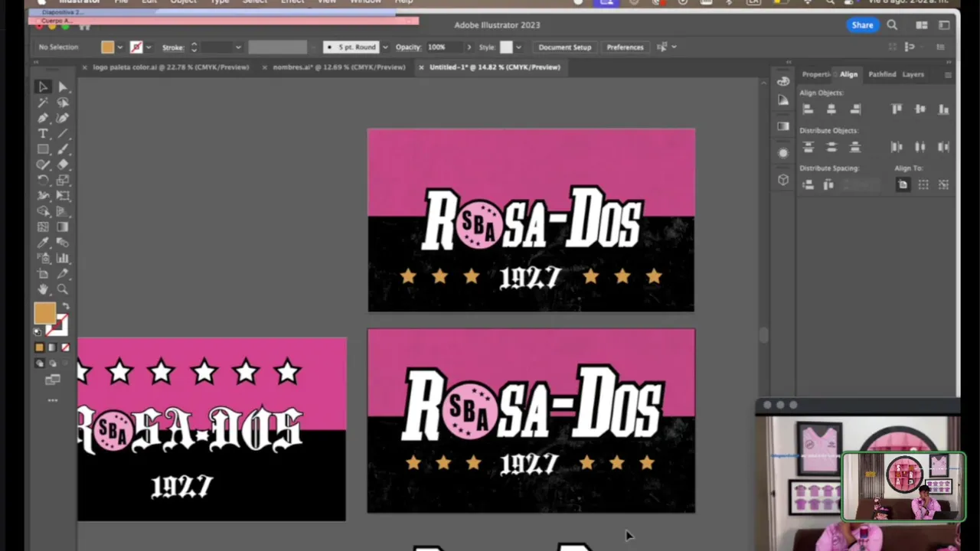
Task: Select the Curvature tool
Action: pyautogui.click(x=63, y=118)
